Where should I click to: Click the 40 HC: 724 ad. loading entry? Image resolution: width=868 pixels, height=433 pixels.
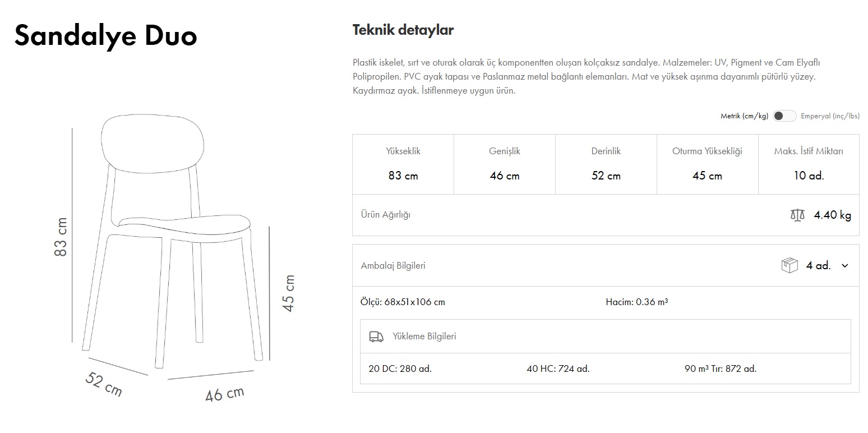click(558, 369)
